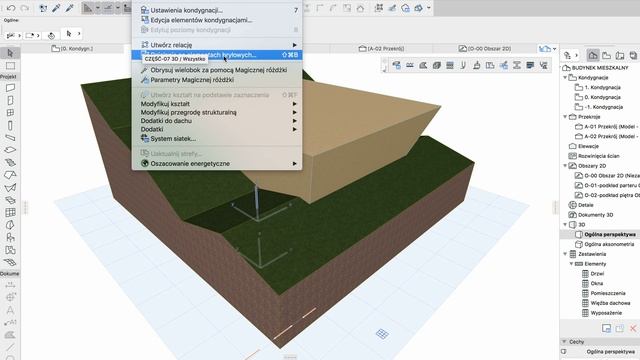Collapse the Przekroje tree group
The width and height of the screenshot is (640, 360).
click(565, 117)
